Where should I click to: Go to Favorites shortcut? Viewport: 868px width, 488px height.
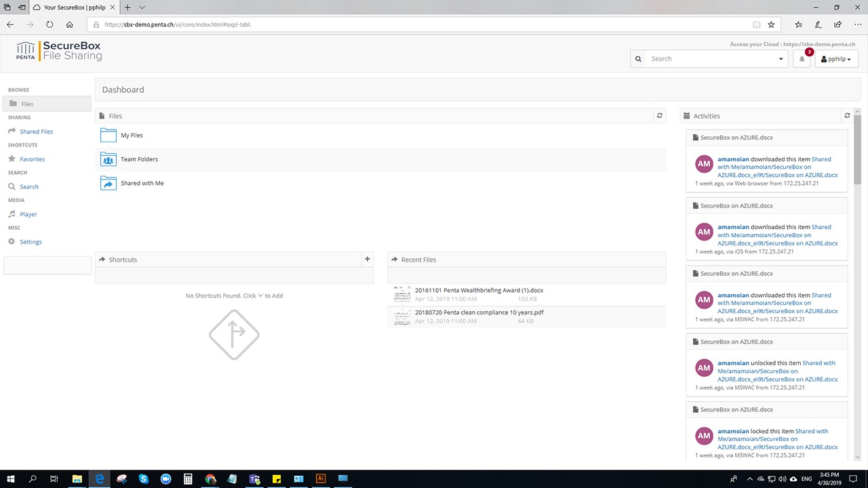click(x=32, y=159)
